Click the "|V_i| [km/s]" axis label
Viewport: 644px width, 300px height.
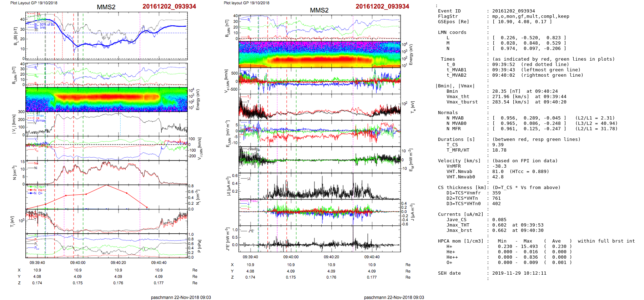coord(14,124)
